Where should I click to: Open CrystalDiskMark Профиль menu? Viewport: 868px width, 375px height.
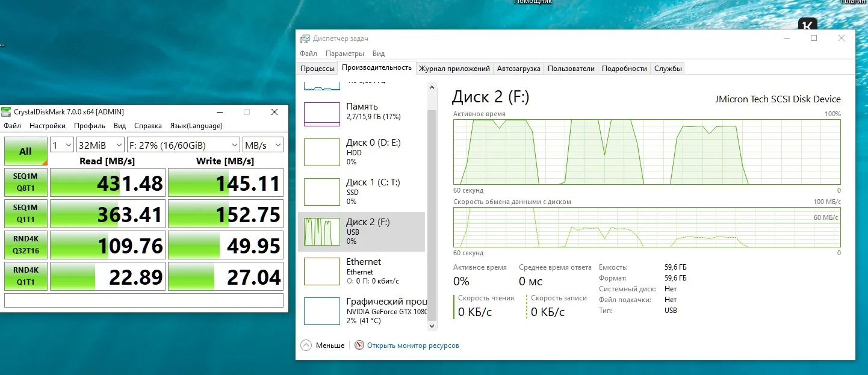[90, 126]
